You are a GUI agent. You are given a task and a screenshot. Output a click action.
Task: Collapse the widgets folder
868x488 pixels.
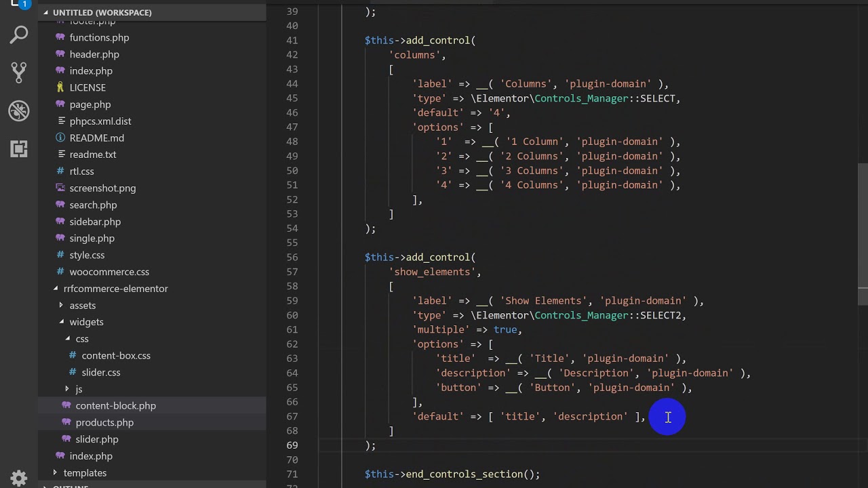(61, 322)
